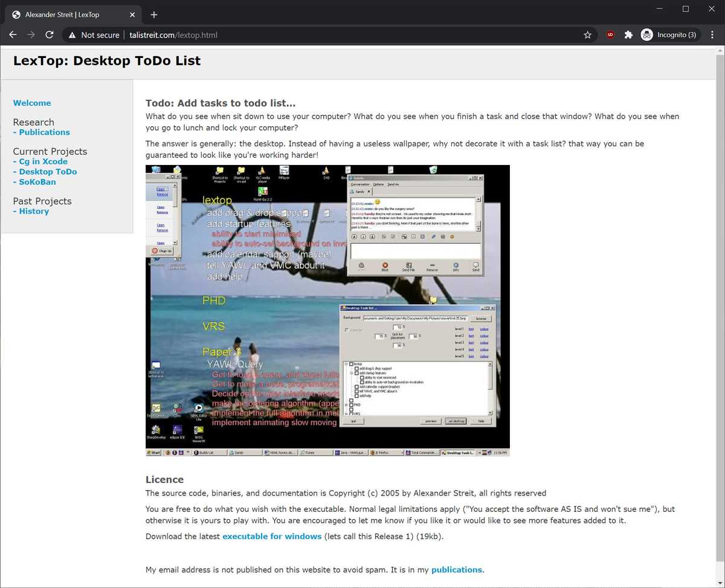Reload the LexTop page
Viewport: 725px width, 588px height.
coord(50,35)
